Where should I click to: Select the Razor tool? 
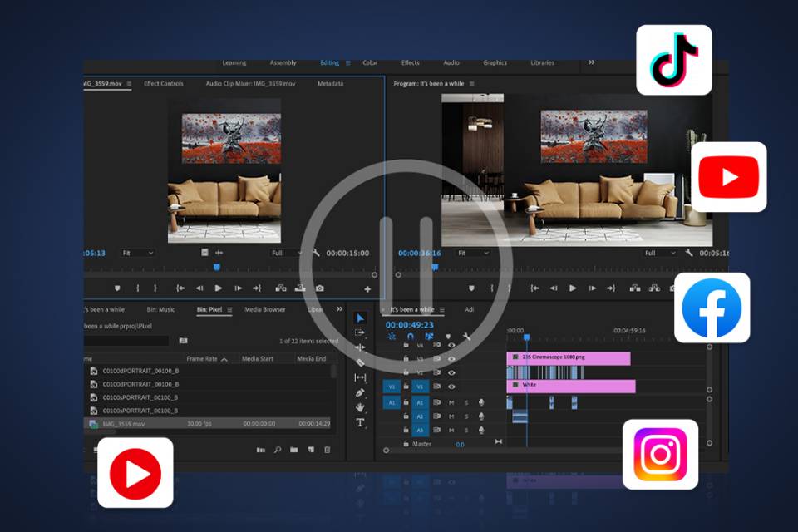coord(362,362)
